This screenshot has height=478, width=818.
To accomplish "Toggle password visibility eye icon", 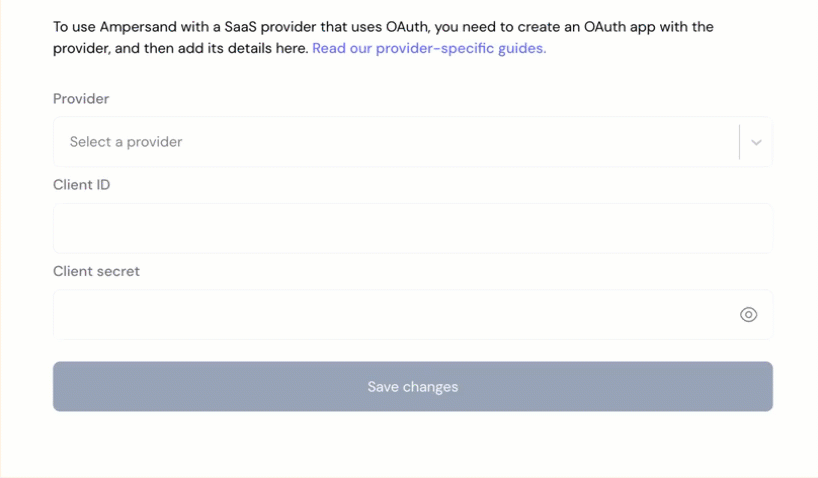I will (x=748, y=315).
